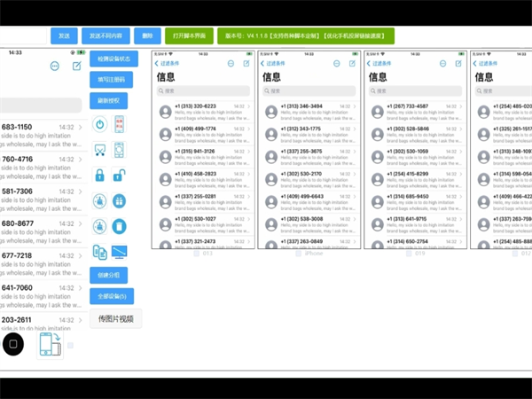
Task: Open the 683-1150 conversation chevron
Action: pos(81,128)
